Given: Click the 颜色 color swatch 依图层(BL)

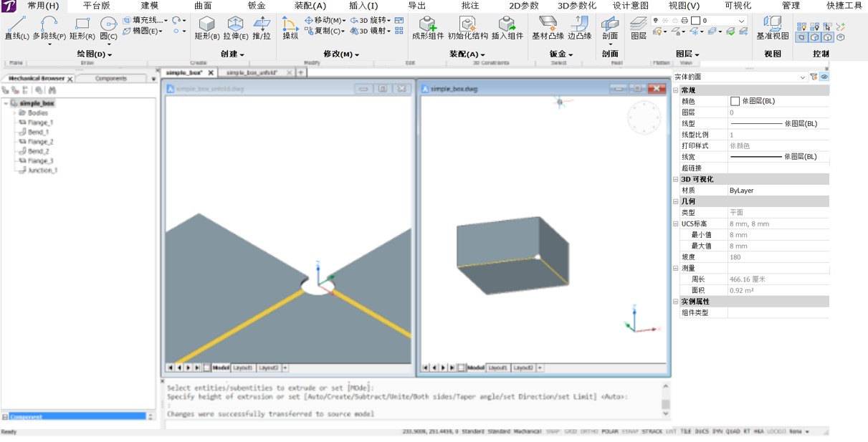Looking at the screenshot, I should coord(735,102).
